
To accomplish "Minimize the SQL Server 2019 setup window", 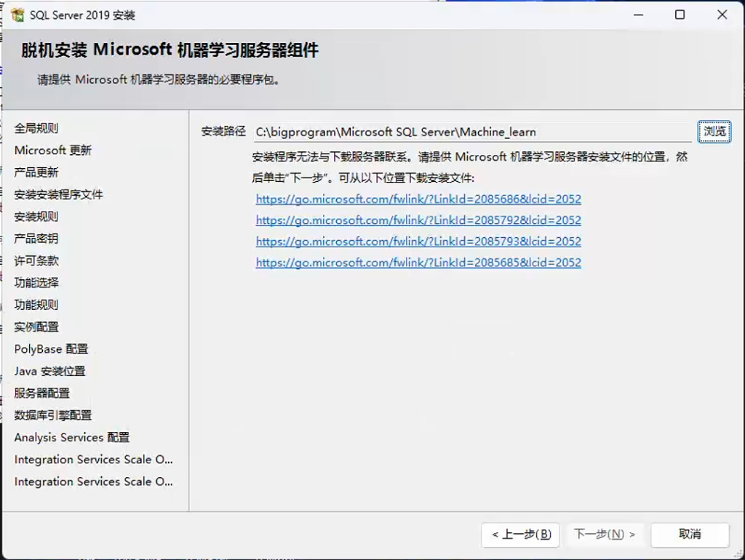I will (639, 15).
